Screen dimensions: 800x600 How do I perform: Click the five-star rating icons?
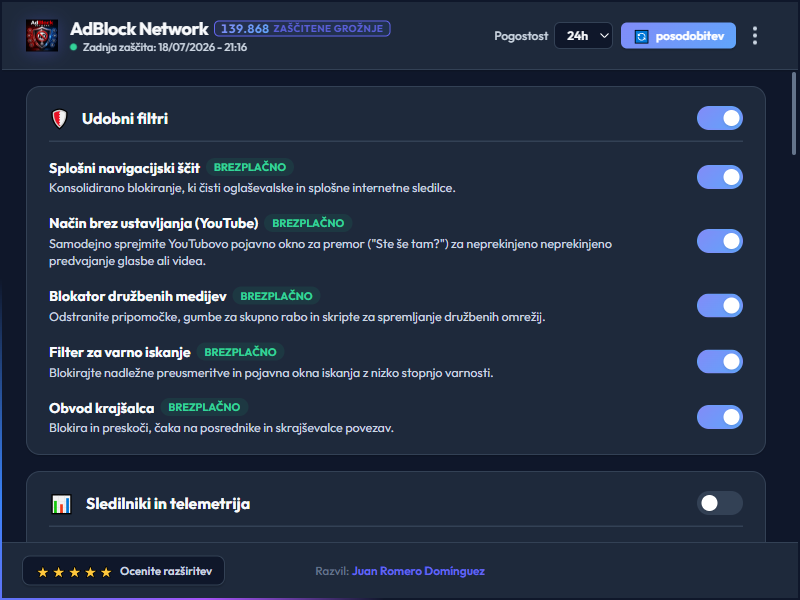74,572
